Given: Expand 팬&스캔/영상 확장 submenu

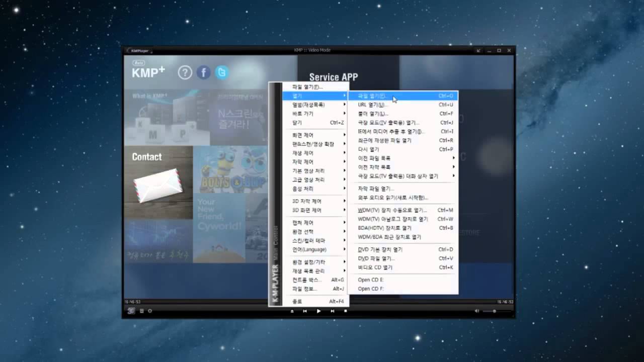Looking at the screenshot, I should [x=315, y=144].
